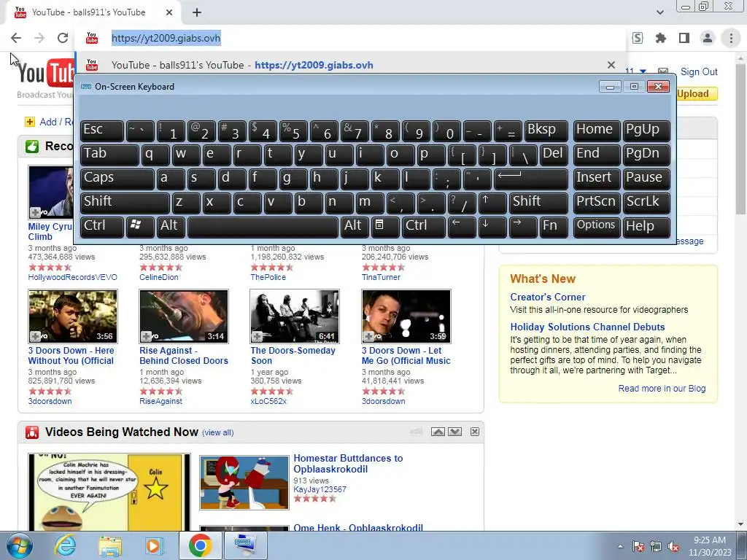Click the Sign Out link
Image resolution: width=747 pixels, height=560 pixels.
click(699, 72)
